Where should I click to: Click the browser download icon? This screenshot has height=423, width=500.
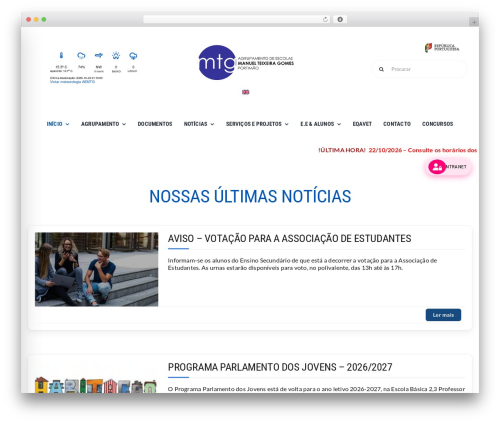(340, 19)
